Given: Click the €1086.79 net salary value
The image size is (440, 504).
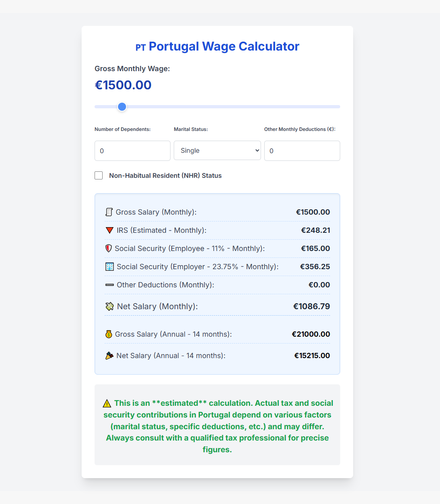Looking at the screenshot, I should tap(312, 306).
